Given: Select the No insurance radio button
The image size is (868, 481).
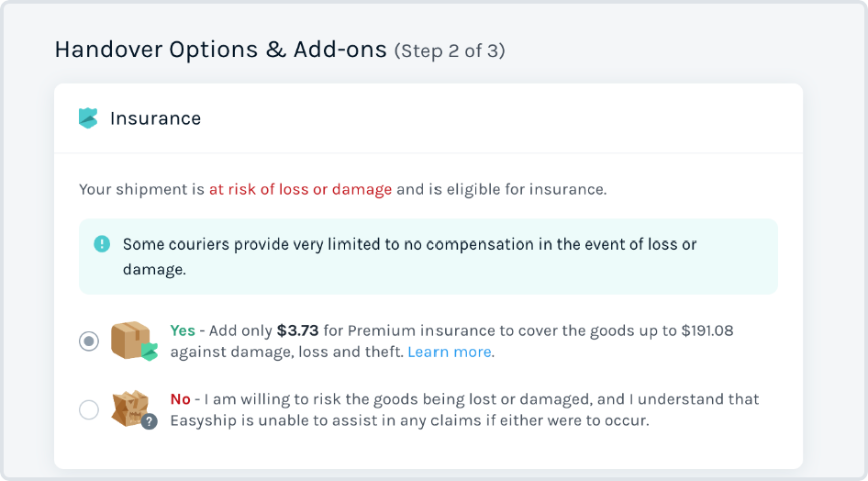Looking at the screenshot, I should click(89, 409).
